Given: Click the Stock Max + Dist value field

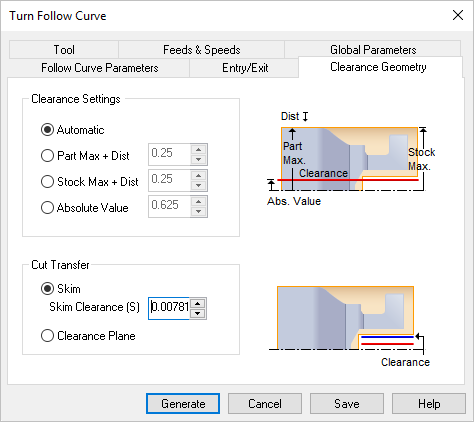Looking at the screenshot, I should tap(169, 180).
